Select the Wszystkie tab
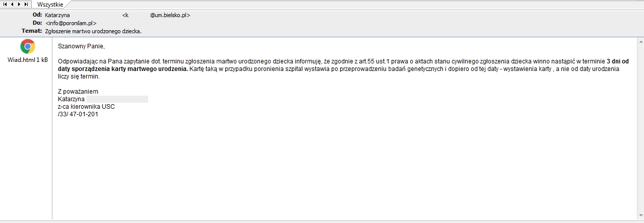This screenshot has height=223, width=644. pyautogui.click(x=50, y=4)
